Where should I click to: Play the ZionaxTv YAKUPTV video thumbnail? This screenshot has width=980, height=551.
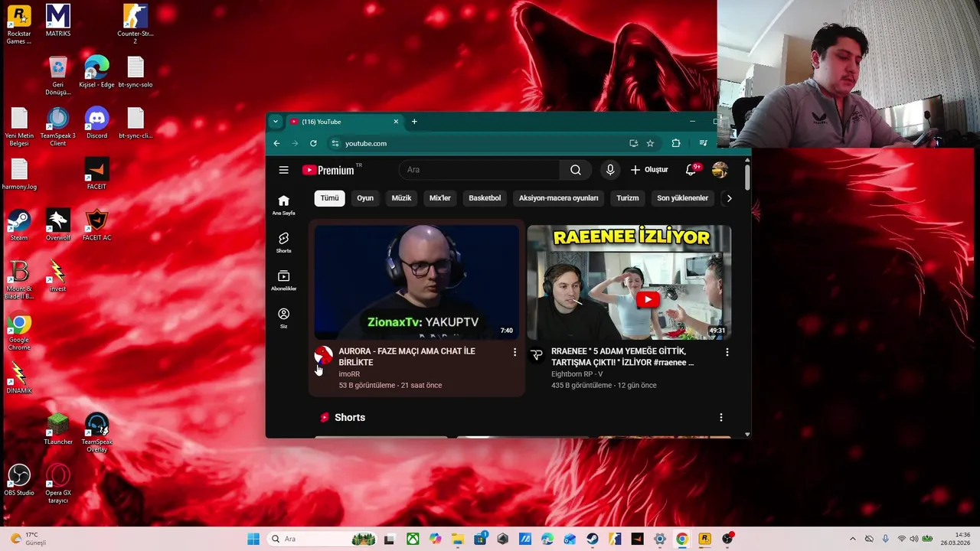point(416,282)
